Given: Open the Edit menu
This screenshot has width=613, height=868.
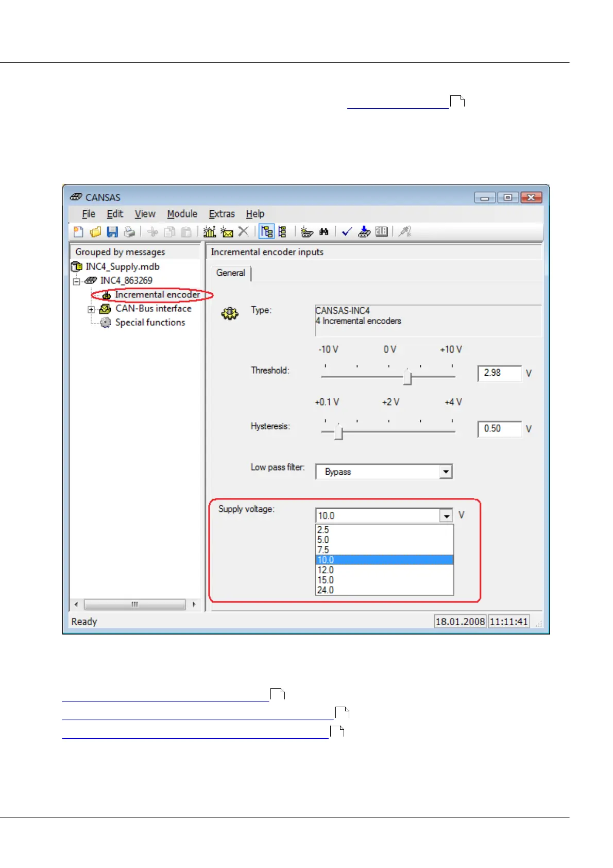Looking at the screenshot, I should coord(115,214).
